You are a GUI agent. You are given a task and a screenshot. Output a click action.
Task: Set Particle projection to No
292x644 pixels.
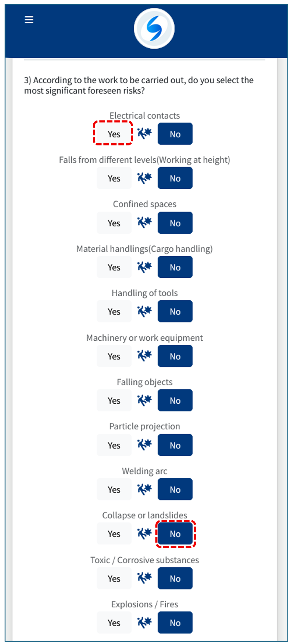click(x=175, y=445)
